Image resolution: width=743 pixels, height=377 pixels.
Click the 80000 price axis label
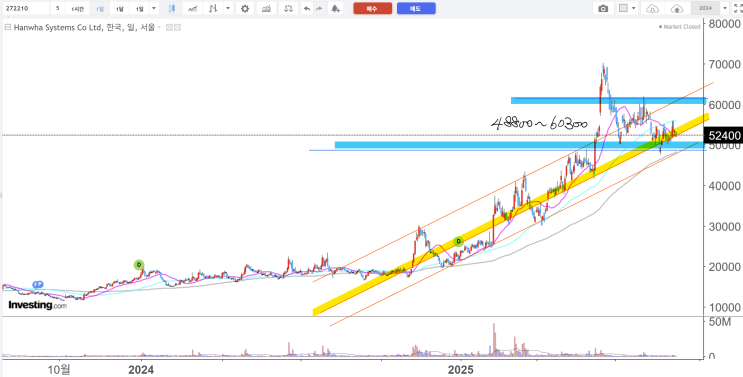click(725, 23)
